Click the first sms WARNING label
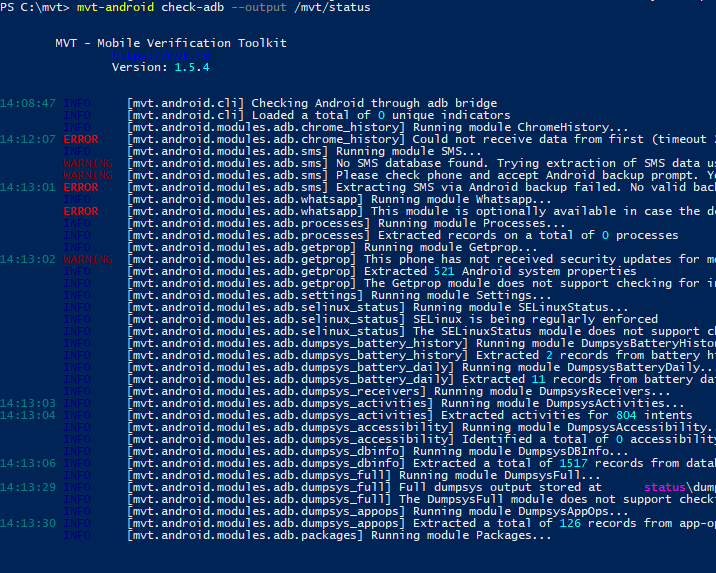This screenshot has height=573, width=716. [88, 163]
